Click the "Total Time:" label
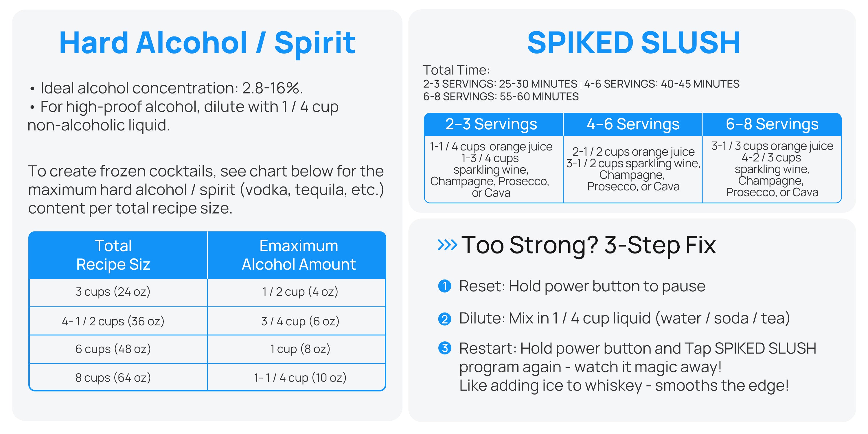The width and height of the screenshot is (868, 434). click(456, 70)
